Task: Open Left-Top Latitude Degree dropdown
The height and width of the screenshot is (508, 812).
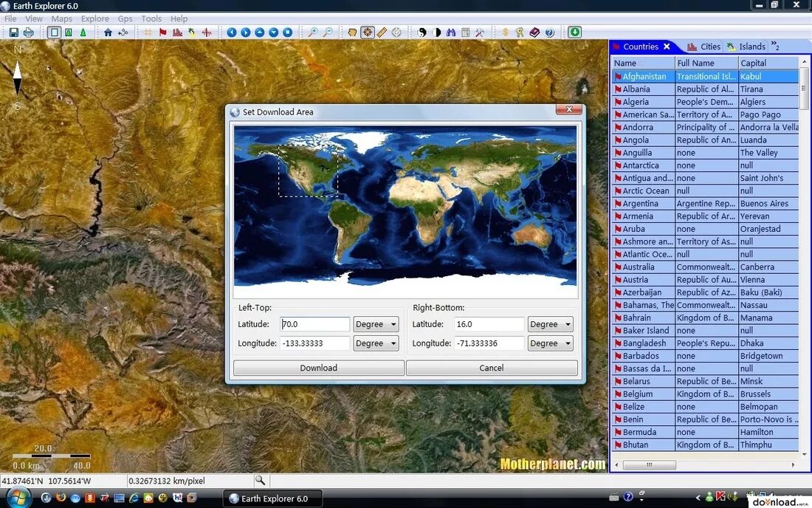Action: point(376,324)
